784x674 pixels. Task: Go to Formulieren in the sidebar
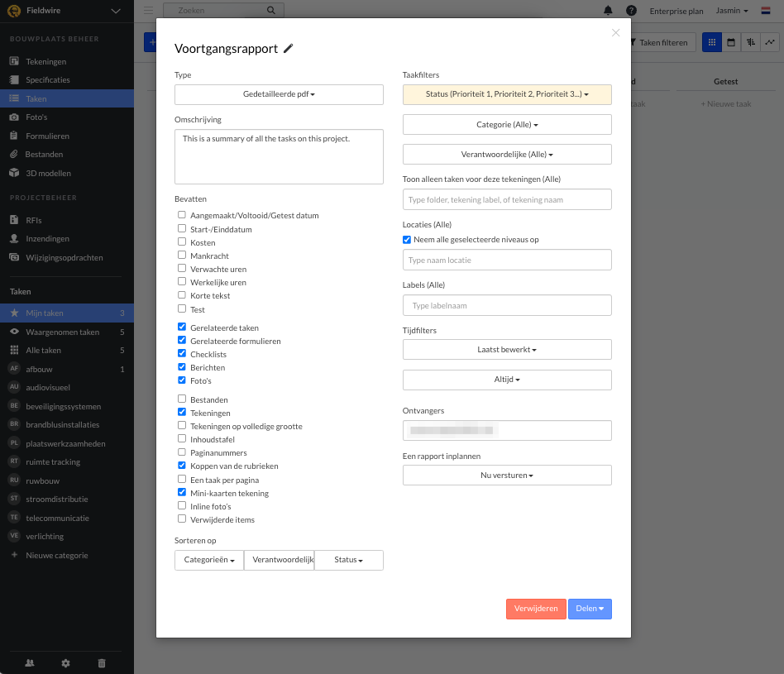[x=47, y=136]
